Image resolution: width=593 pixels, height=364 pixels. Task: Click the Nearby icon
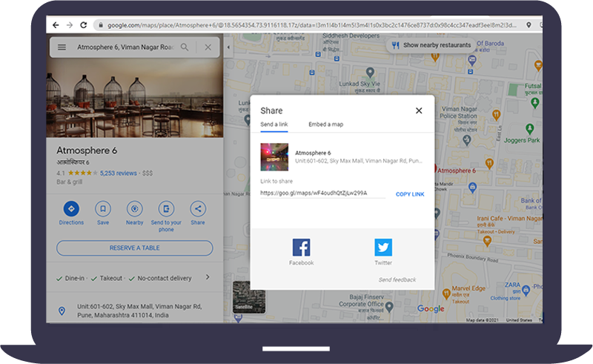tap(135, 208)
